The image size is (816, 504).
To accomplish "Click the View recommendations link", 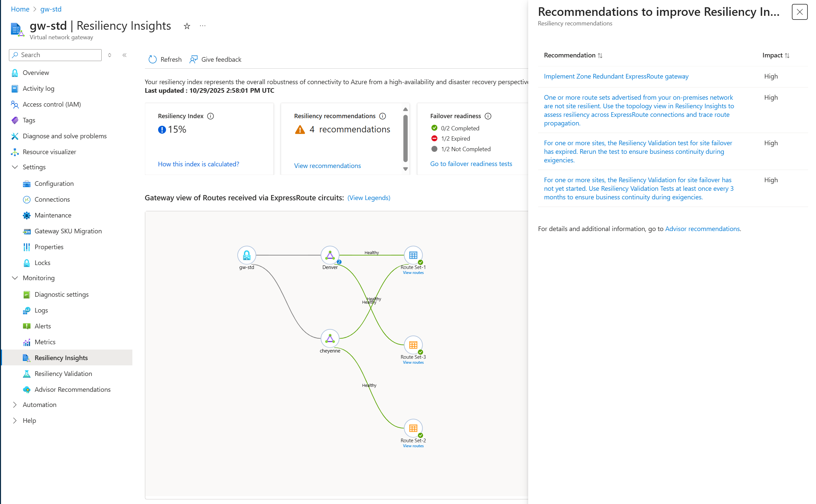I will coord(327,166).
